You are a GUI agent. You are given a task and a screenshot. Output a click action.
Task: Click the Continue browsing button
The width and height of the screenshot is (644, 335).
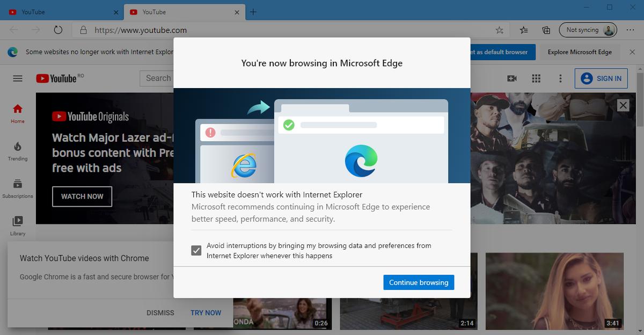[x=419, y=282]
